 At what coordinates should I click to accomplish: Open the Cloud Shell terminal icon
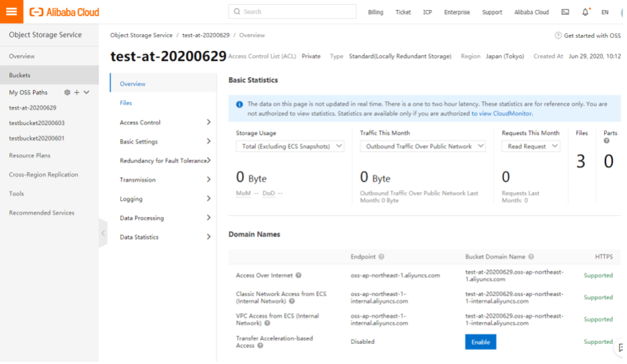pos(565,12)
